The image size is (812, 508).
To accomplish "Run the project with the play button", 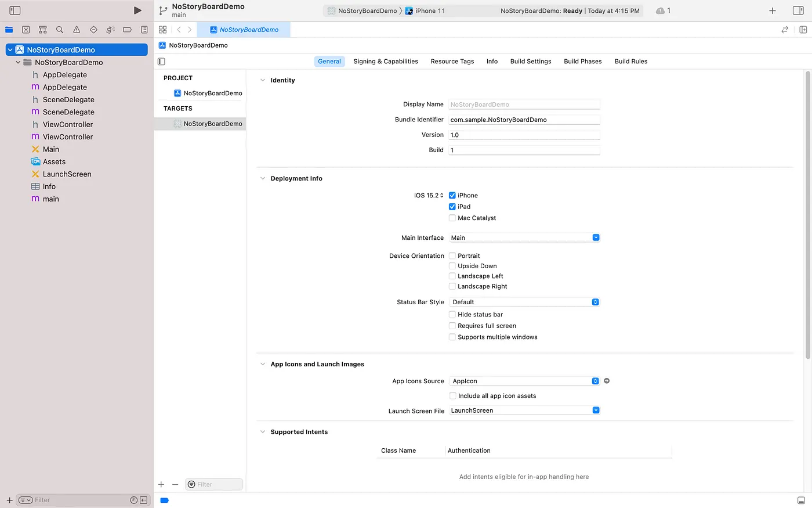I will click(137, 10).
